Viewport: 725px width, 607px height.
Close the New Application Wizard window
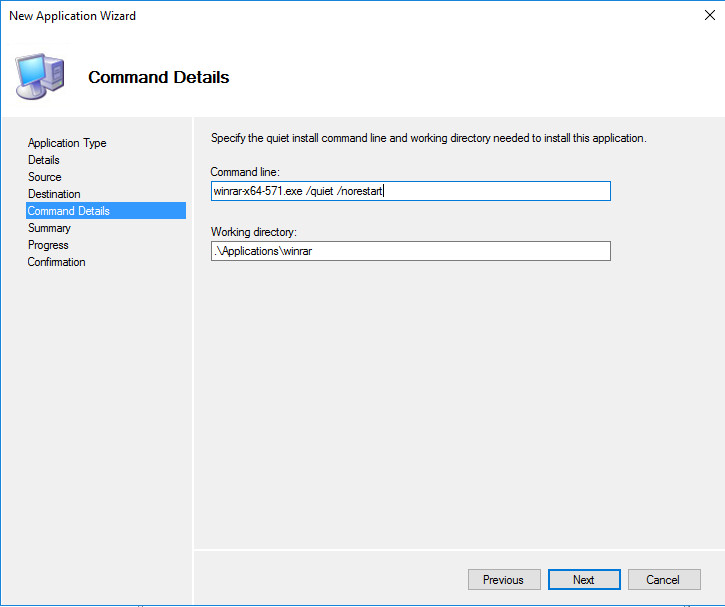point(709,15)
